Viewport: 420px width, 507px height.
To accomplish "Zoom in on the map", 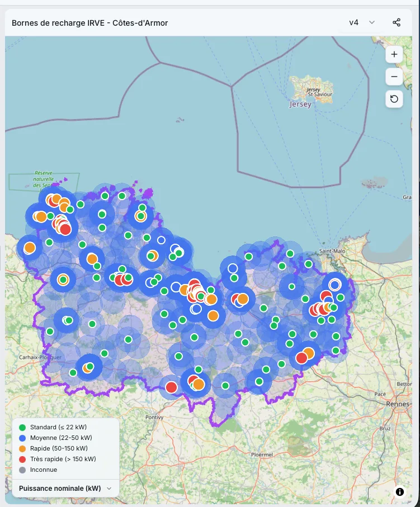I will pos(394,54).
